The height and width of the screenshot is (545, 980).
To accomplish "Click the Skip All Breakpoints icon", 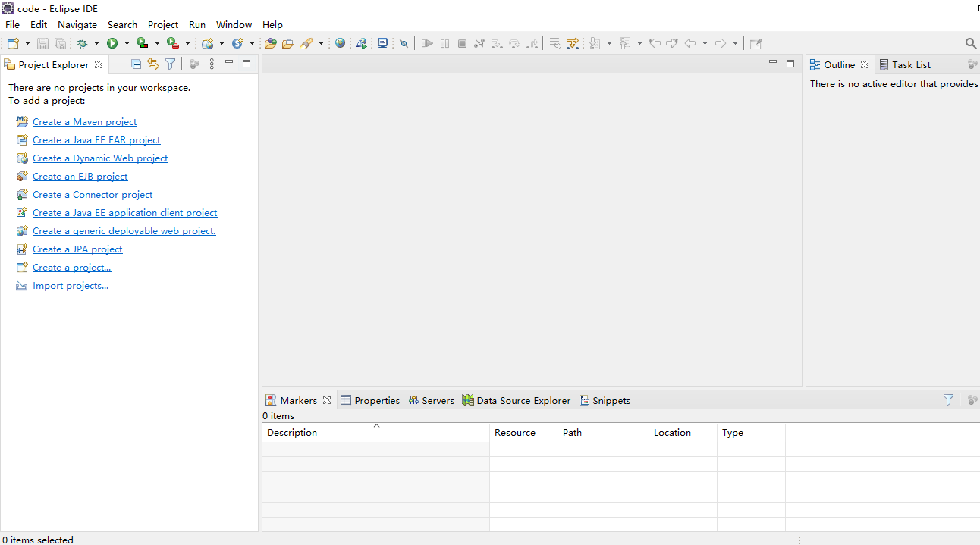I will (404, 43).
